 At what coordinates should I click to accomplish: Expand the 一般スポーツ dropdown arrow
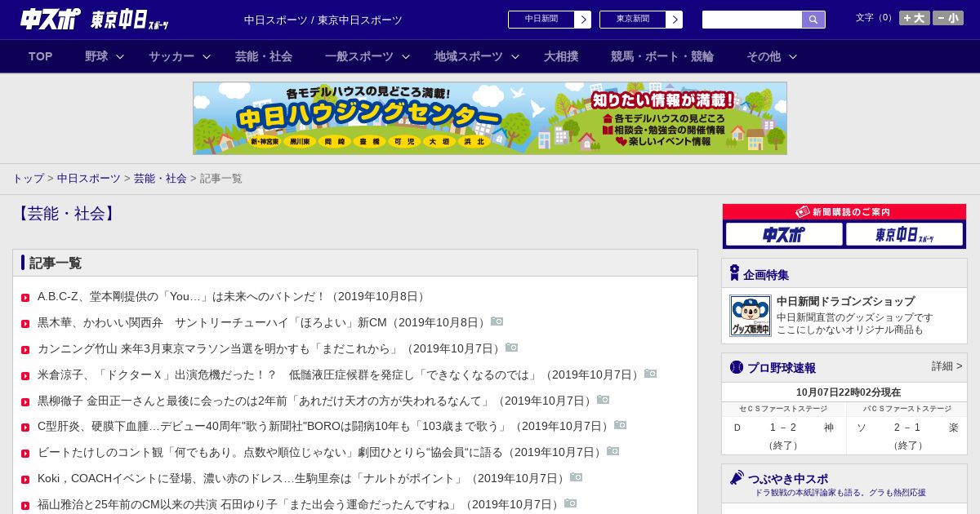(406, 56)
